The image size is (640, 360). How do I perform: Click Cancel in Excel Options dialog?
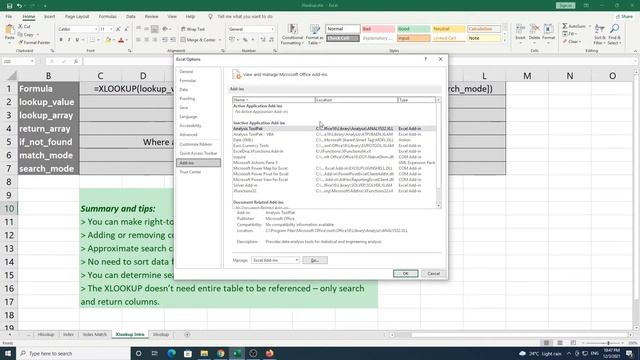433,273
